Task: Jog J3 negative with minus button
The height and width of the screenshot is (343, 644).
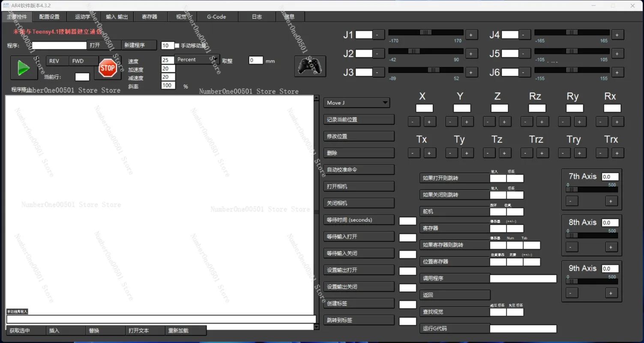Action: click(378, 72)
